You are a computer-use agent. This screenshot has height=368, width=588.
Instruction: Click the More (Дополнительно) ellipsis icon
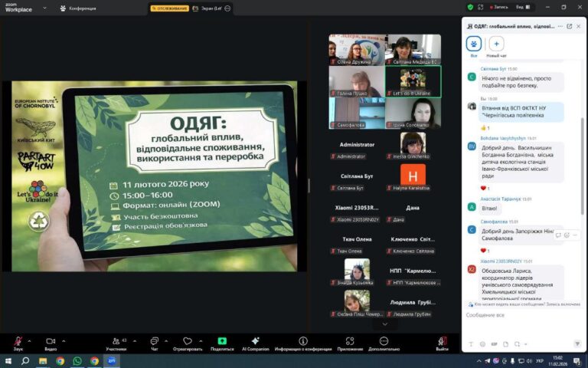point(384,341)
